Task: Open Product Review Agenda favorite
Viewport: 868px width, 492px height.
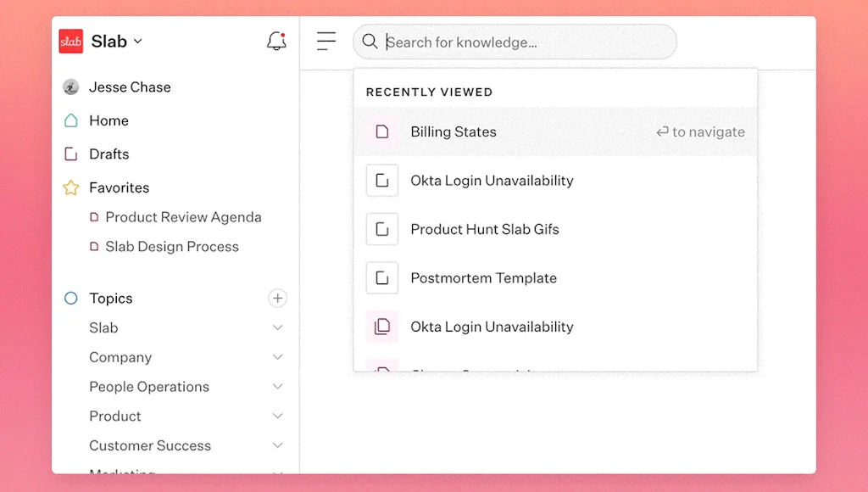Action: click(183, 217)
